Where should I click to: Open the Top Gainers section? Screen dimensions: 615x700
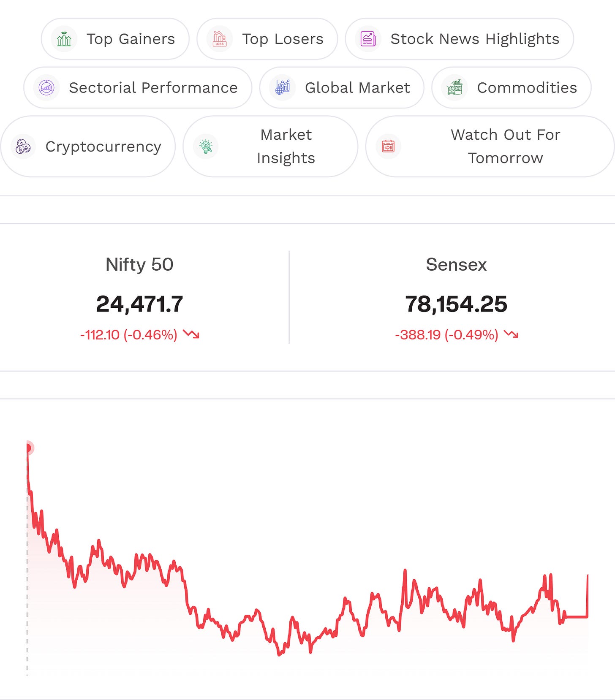115,39
